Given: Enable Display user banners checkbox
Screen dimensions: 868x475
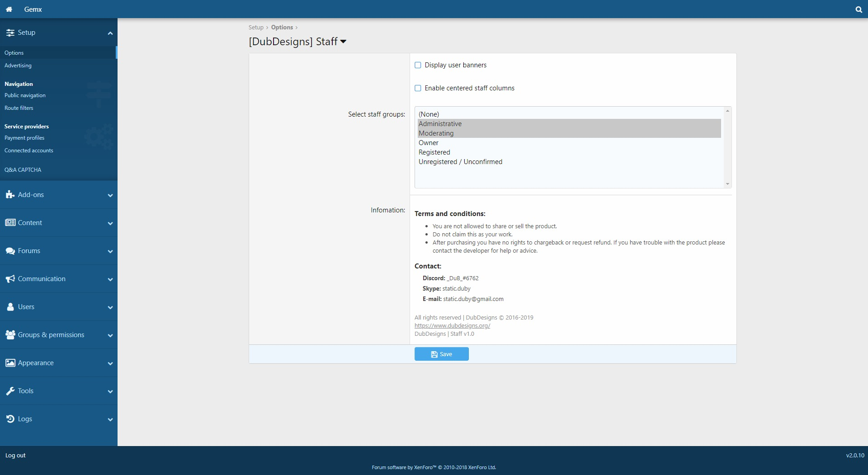Looking at the screenshot, I should tap(418, 65).
